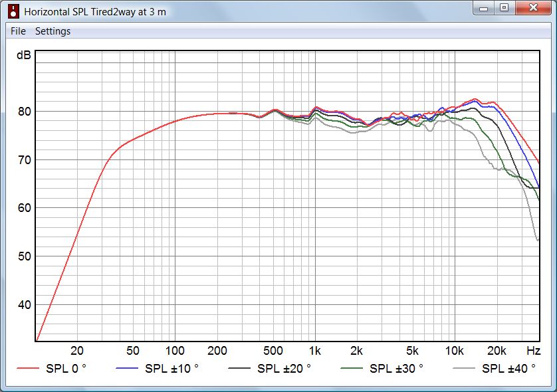Click the 60 value on the dB axis
Screen dimensions: 557x392
[x=25, y=208]
